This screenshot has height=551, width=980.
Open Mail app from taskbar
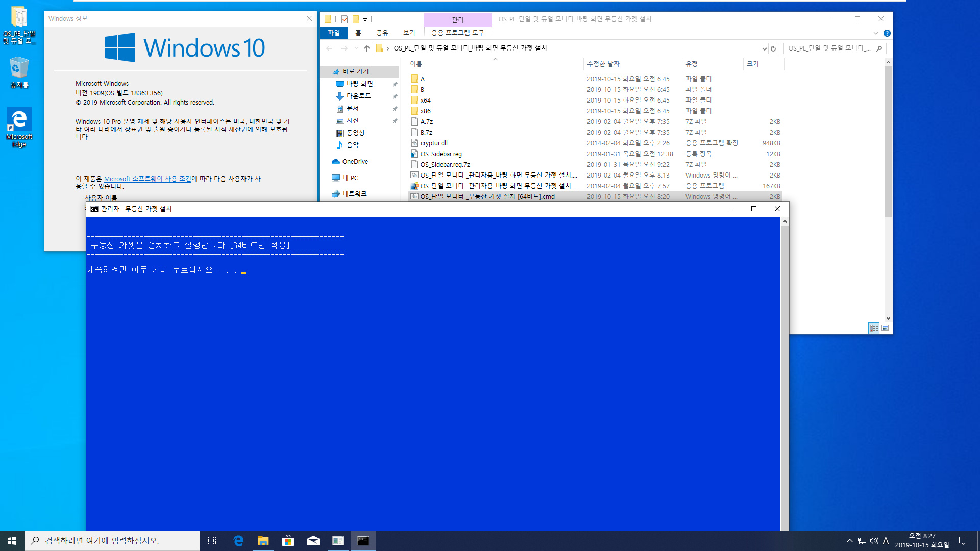313,541
